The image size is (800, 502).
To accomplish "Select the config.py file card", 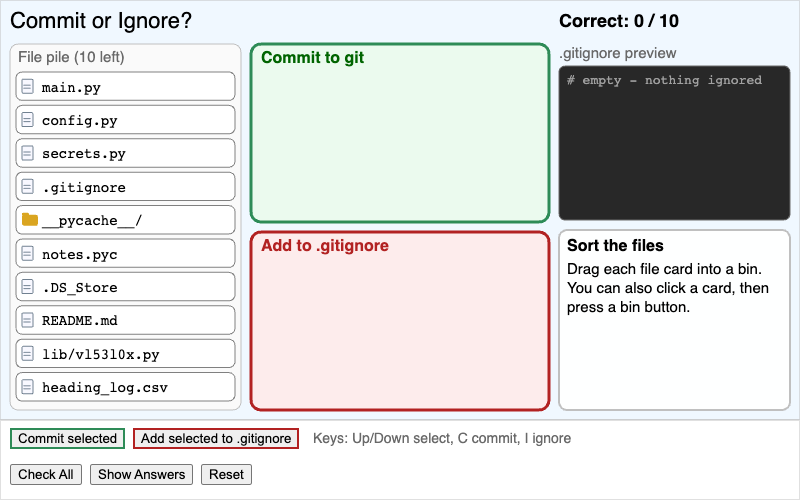I will pos(126,120).
